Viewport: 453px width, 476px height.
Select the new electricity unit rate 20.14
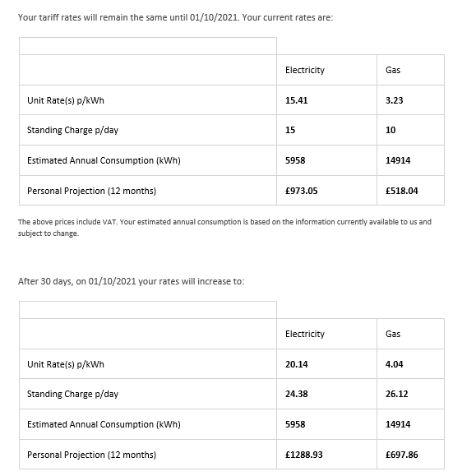296,364
